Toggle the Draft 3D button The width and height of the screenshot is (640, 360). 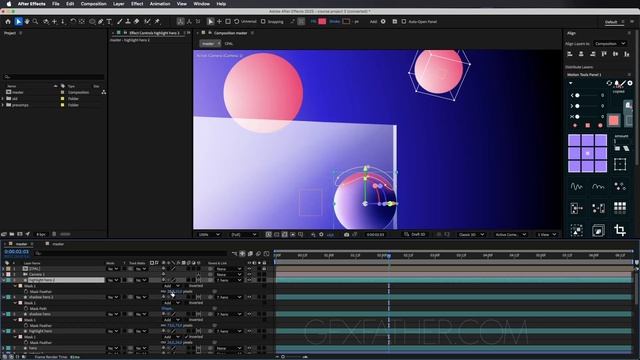point(415,234)
